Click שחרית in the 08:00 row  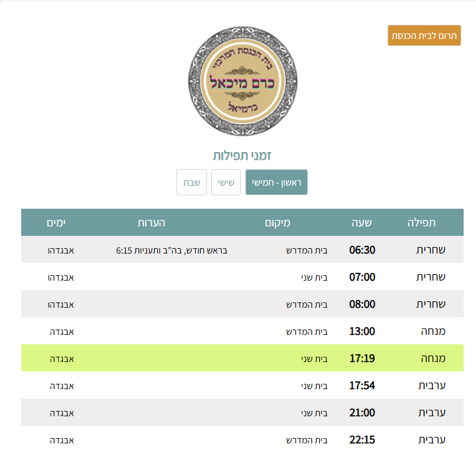click(431, 304)
